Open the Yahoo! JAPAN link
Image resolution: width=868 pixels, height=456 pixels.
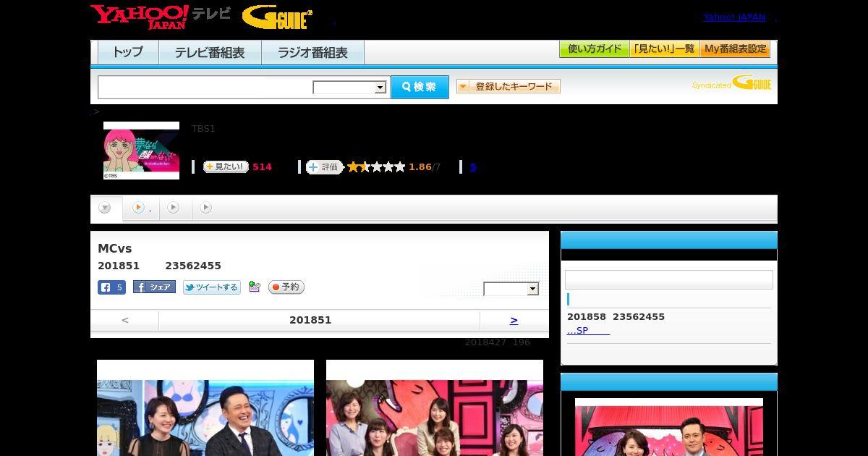tap(734, 17)
